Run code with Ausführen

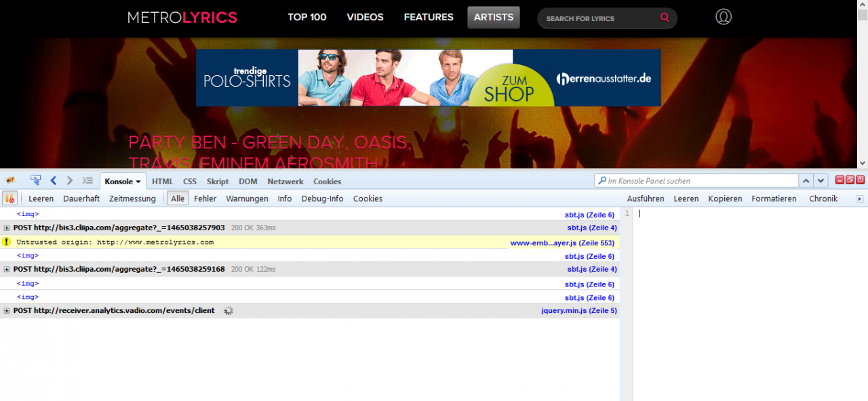tap(646, 198)
